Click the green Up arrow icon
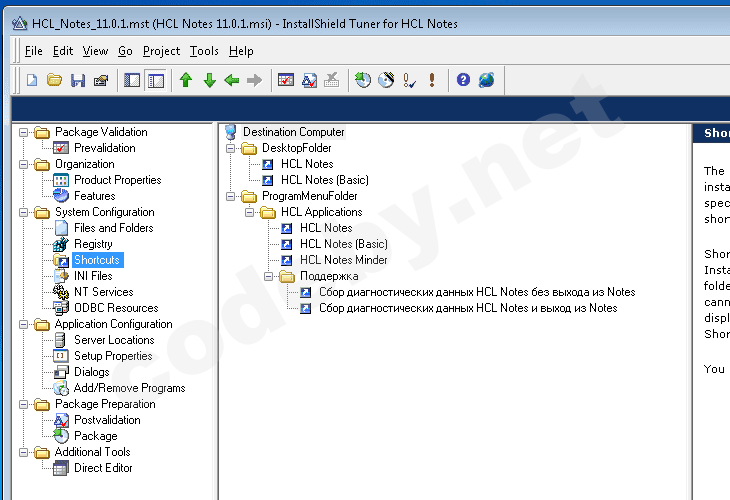730x500 pixels. click(x=186, y=80)
